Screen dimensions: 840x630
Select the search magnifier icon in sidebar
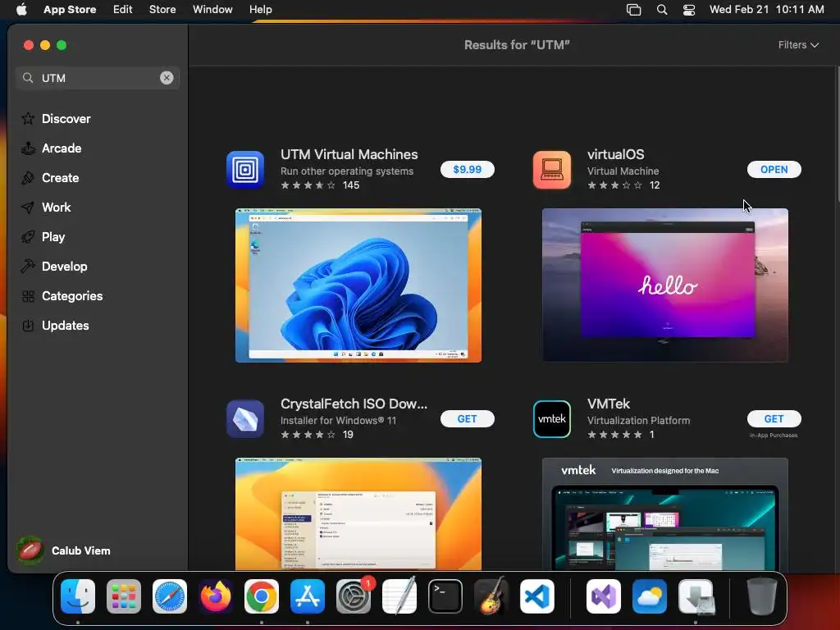[x=28, y=78]
